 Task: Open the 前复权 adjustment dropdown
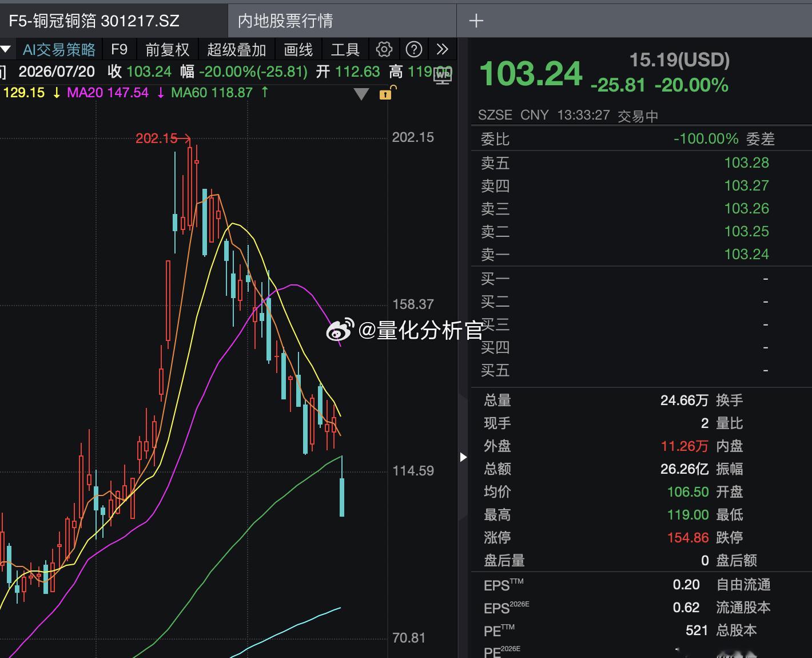coord(167,50)
